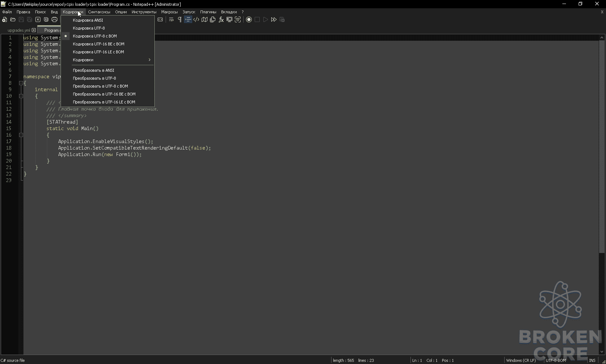This screenshot has width=606, height=364.
Task: Switch to the upgrades.yml tab
Action: [x=19, y=30]
